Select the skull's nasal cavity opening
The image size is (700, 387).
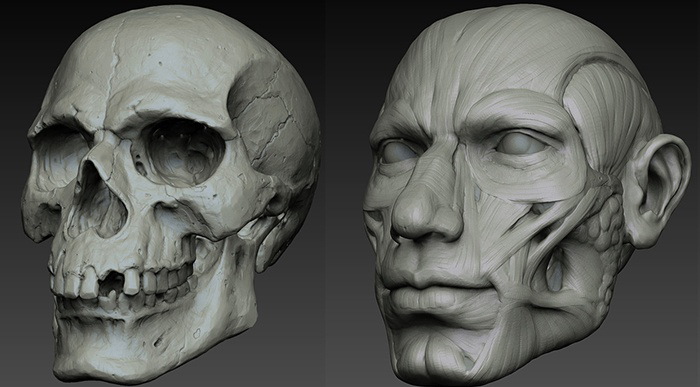tap(97, 201)
